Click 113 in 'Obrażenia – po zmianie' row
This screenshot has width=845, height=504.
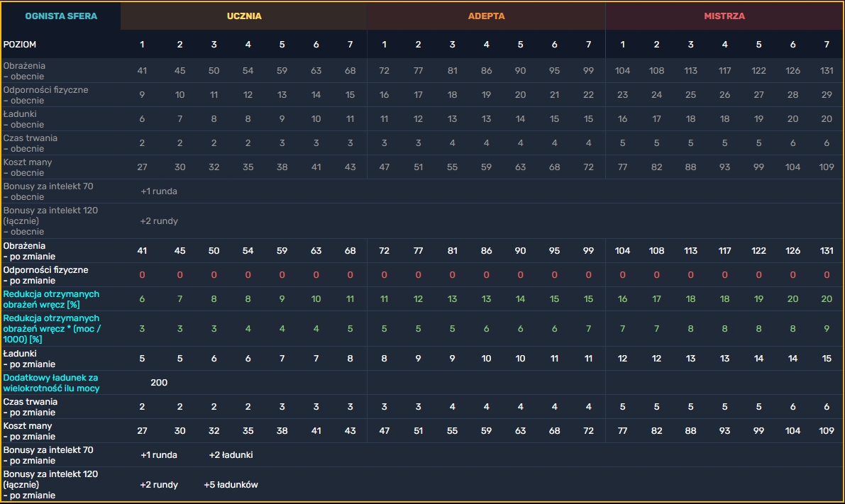[690, 251]
